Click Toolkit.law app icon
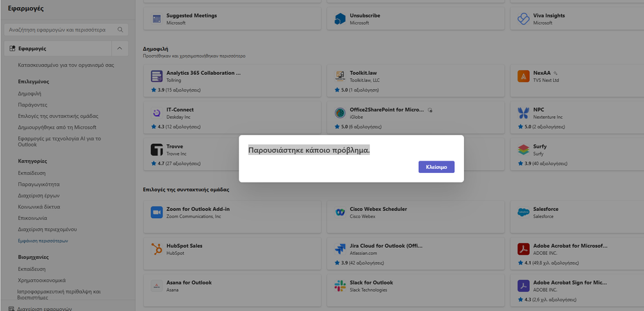The height and width of the screenshot is (311, 644). click(340, 76)
